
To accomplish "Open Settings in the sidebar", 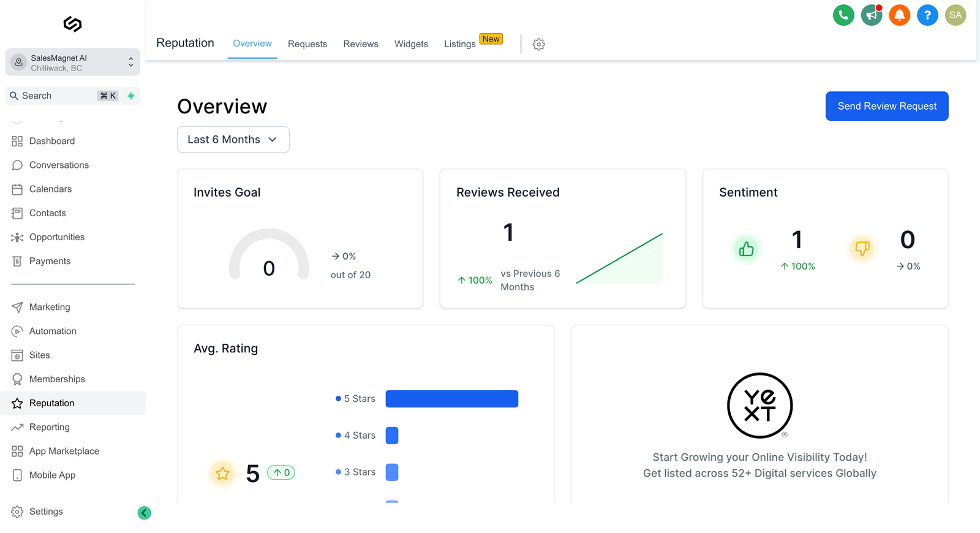I will pyautogui.click(x=46, y=512).
